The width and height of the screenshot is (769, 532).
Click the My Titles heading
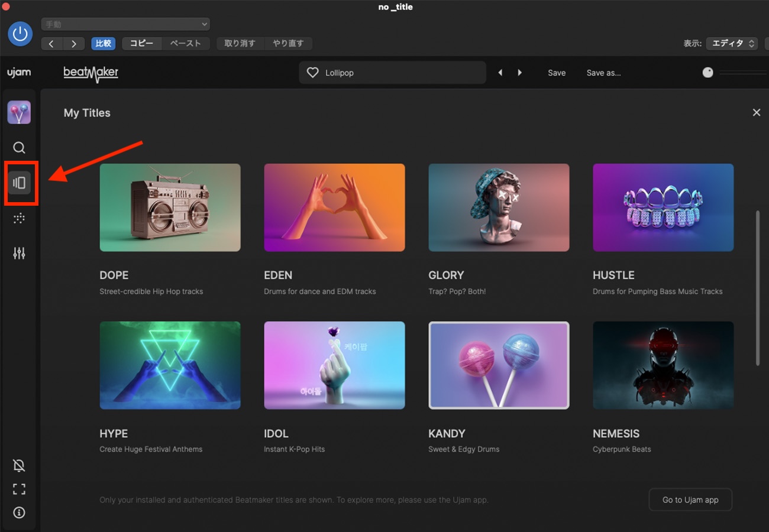(x=87, y=113)
